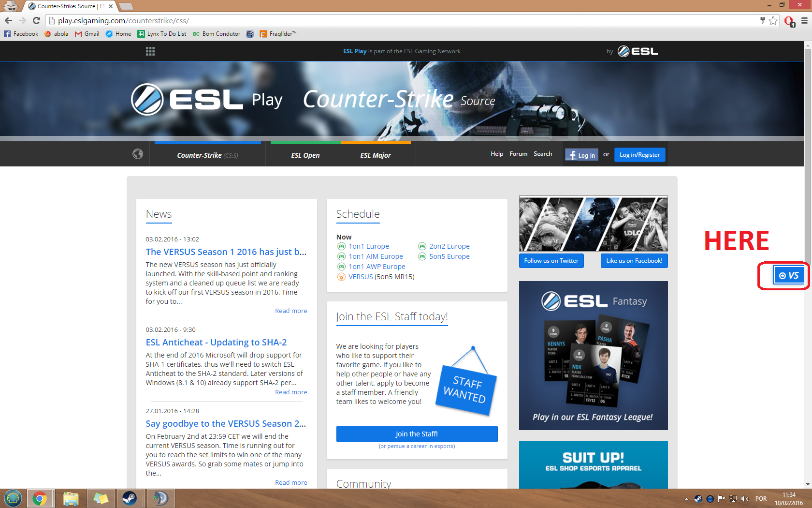Image resolution: width=812 pixels, height=508 pixels.
Task: Open the 1on1 AIM Europe schedule link
Action: point(376,256)
